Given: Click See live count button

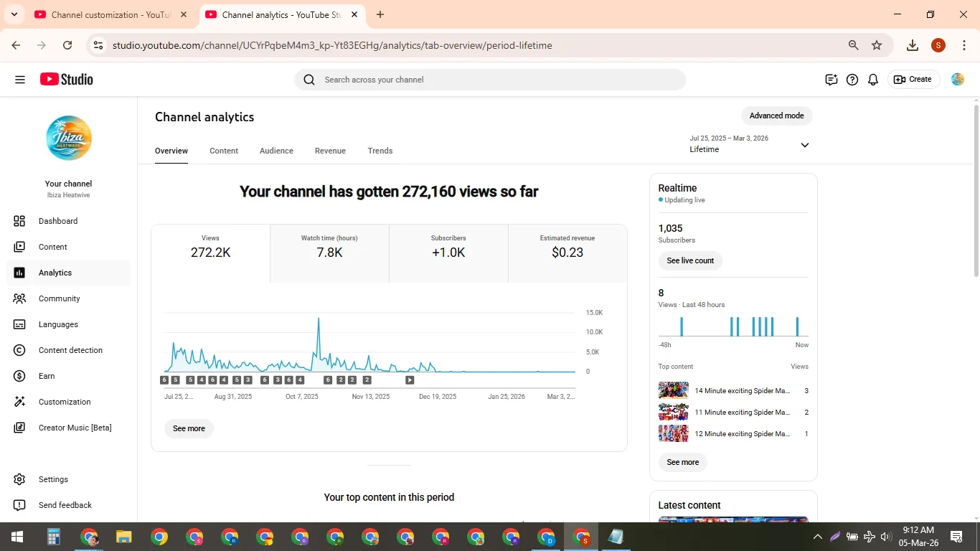Looking at the screenshot, I should [690, 260].
